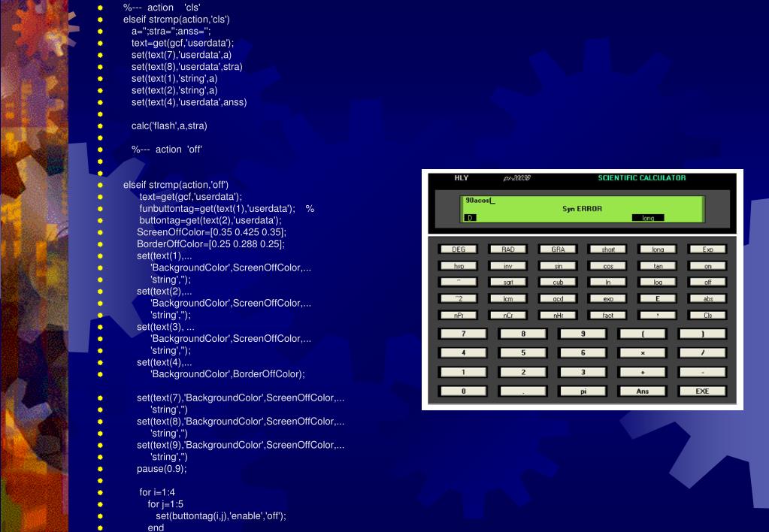Click digit 3 on the keypad
Screen dimensions: 769x532
583,372
